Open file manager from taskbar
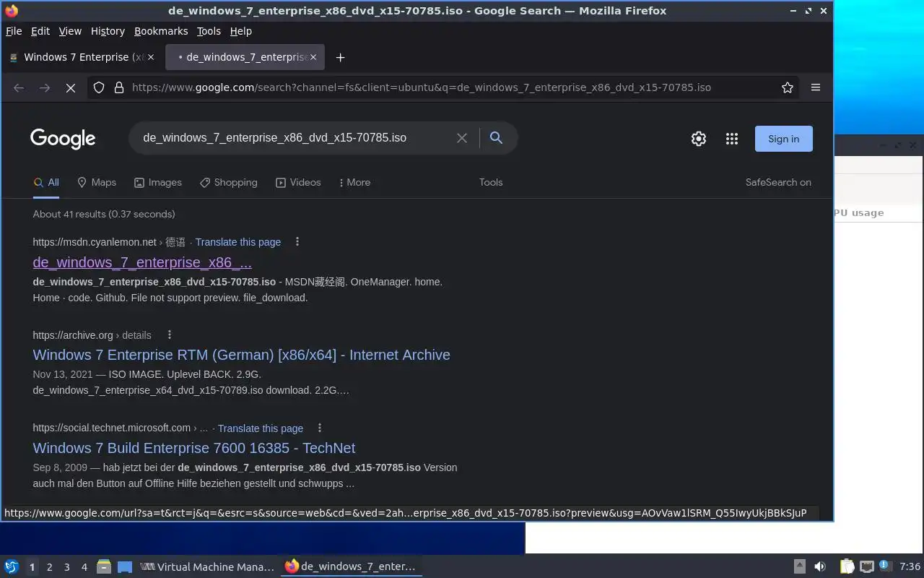Image resolution: width=924 pixels, height=578 pixels. tap(104, 567)
